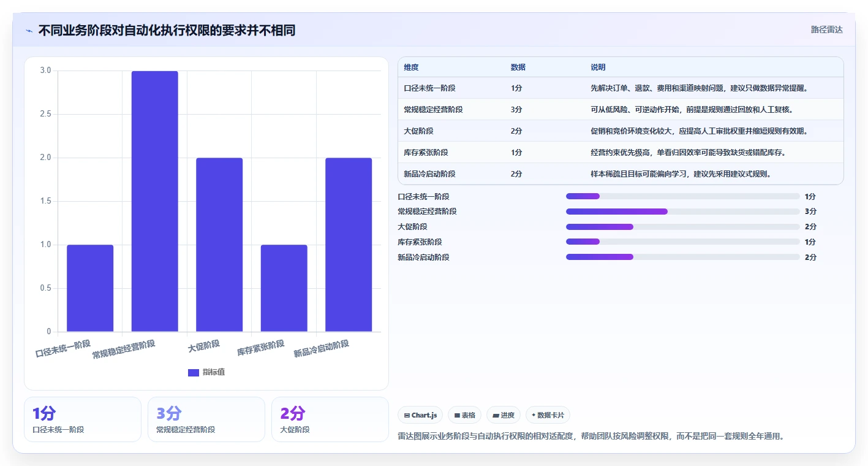Click x-axis label 库存紧张阶段
This screenshot has width=868, height=466.
click(x=261, y=348)
